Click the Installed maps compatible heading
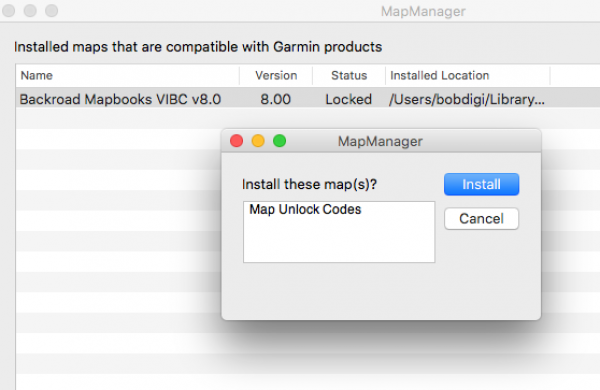This screenshot has width=600, height=390. [198, 47]
